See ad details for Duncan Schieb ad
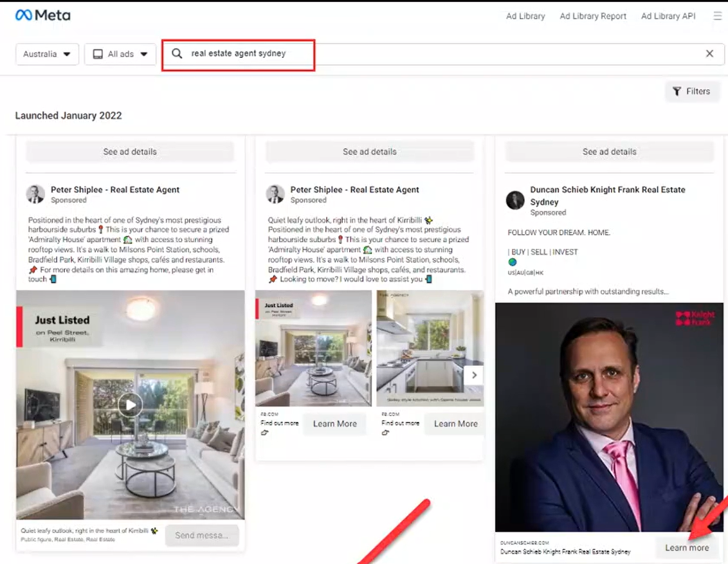This screenshot has height=564, width=728. [609, 152]
